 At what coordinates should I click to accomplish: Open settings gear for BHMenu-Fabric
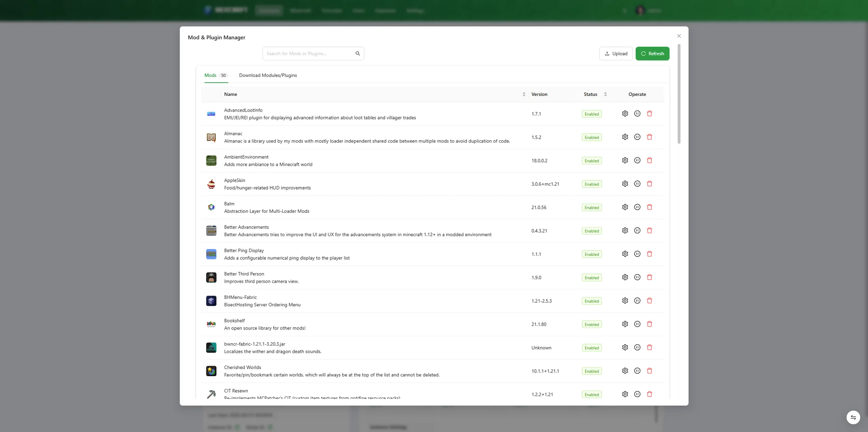[625, 301]
